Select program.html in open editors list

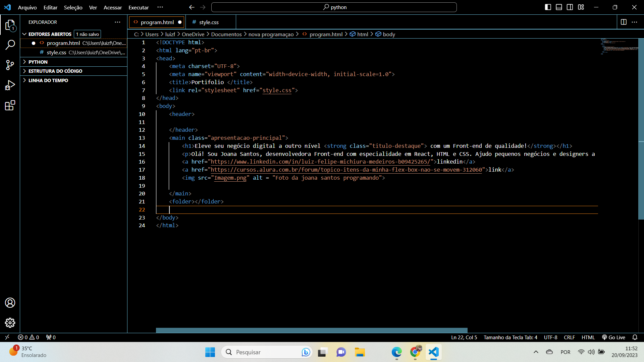[74, 43]
